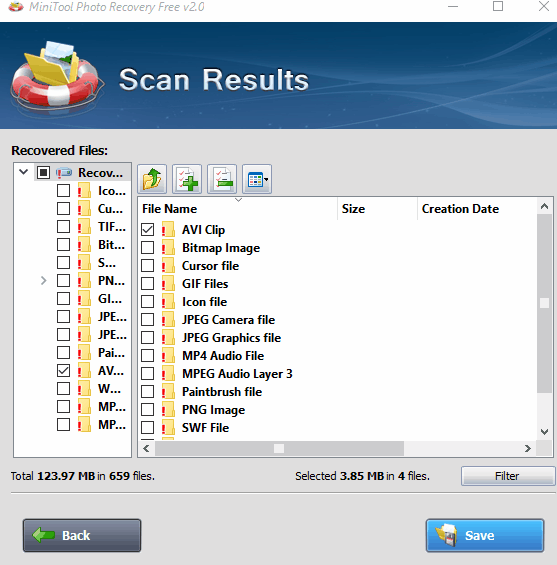
Task: Uncheck the AVI Clip checkbox in file list
Action: pyautogui.click(x=147, y=230)
